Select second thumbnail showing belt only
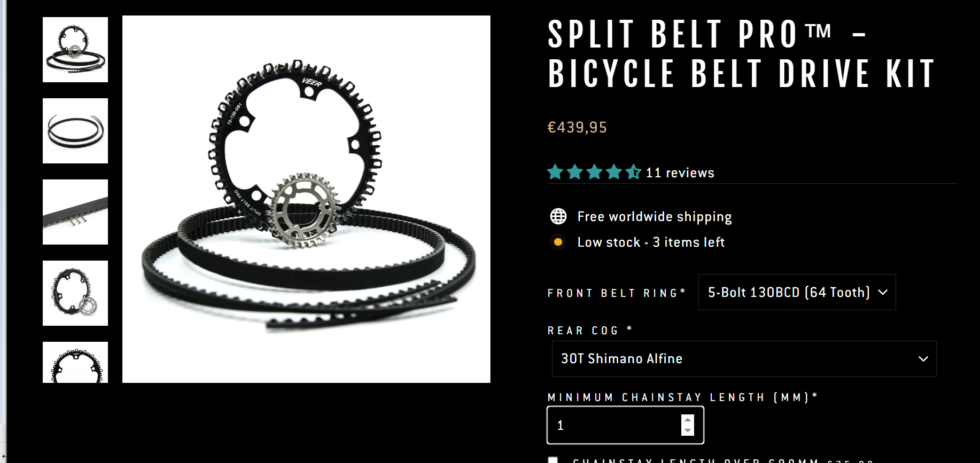The height and width of the screenshot is (463, 980). pos(75,131)
